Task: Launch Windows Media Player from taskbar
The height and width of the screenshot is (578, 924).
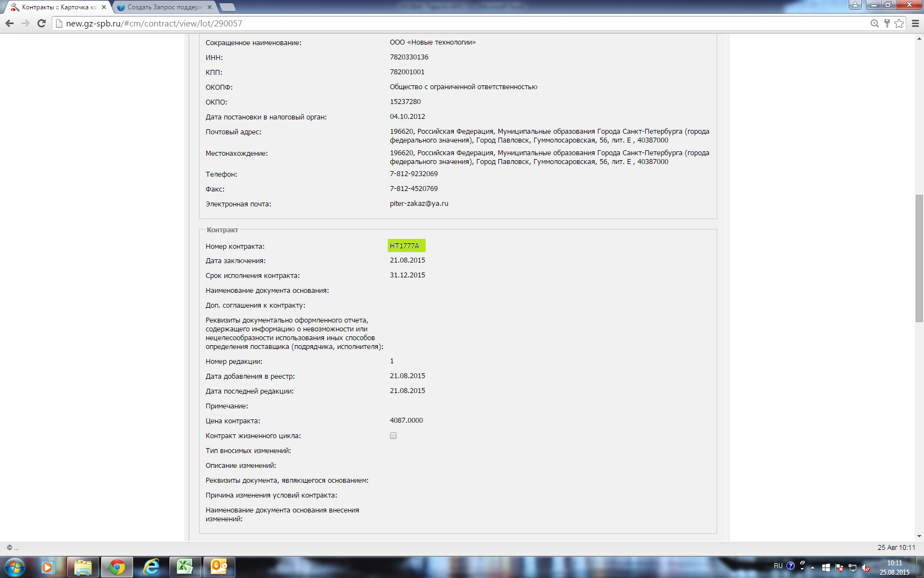Action: tap(48, 567)
